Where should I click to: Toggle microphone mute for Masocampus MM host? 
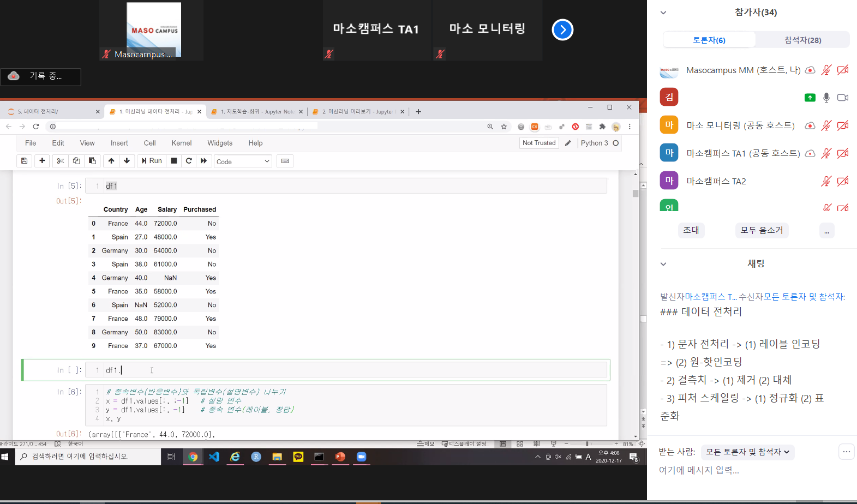coord(826,70)
